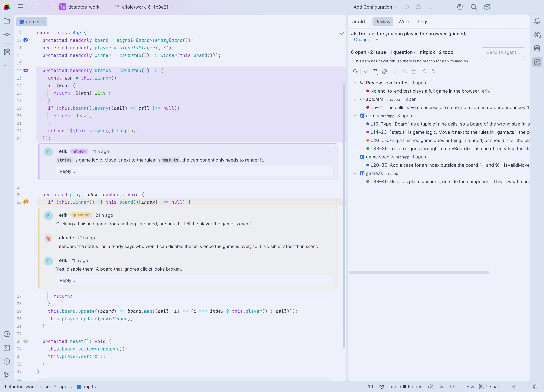Expand all items in review tree
This screenshot has height=392, width=544.
click(x=425, y=72)
